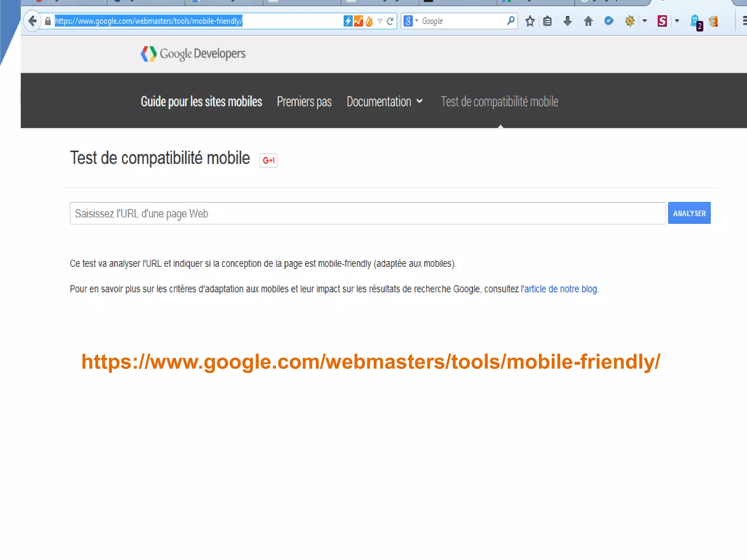This screenshot has height=560, width=747.
Task: Open the article de notre blog link
Action: coord(561,289)
